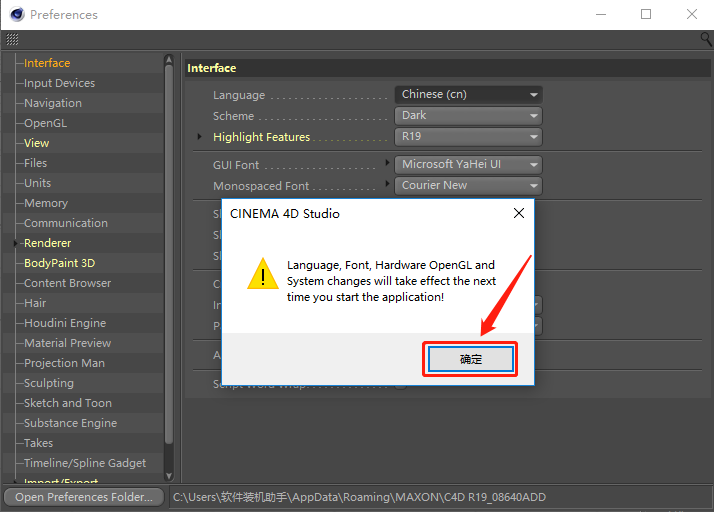Select Sketch and Toon category

tap(67, 403)
